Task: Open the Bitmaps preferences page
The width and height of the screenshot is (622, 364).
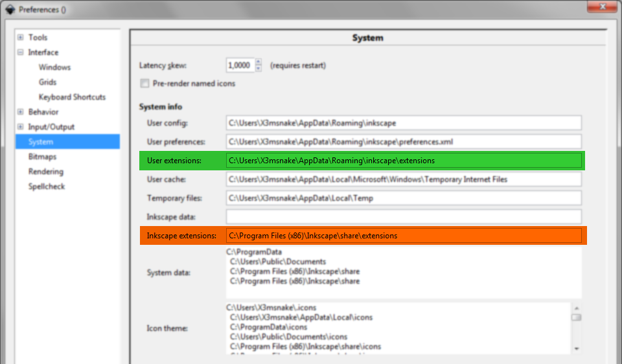Action: point(43,157)
